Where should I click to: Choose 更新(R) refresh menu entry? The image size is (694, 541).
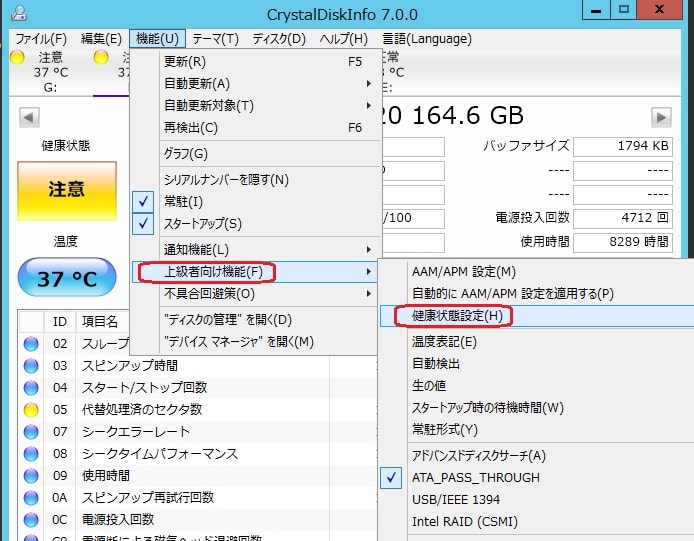tap(256, 62)
